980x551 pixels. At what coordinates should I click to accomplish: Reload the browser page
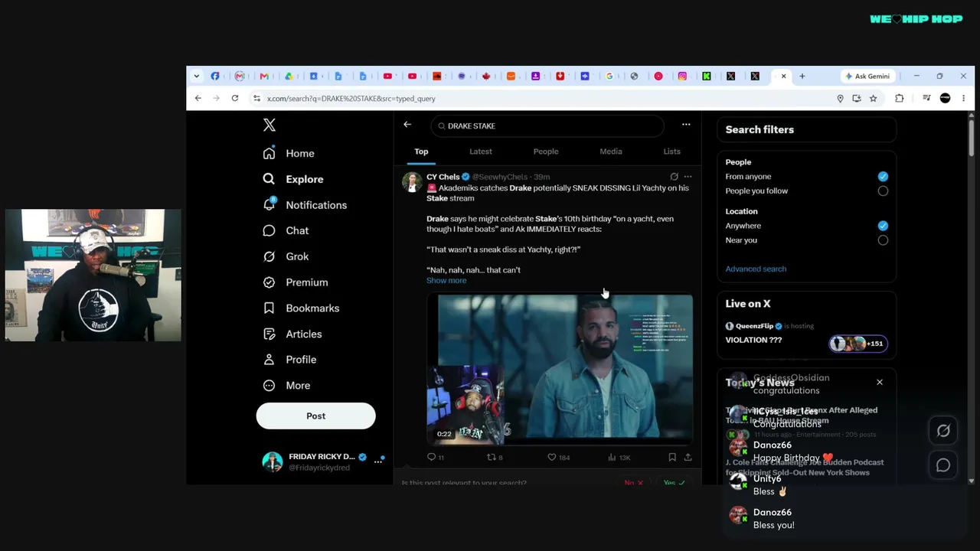pyautogui.click(x=235, y=98)
